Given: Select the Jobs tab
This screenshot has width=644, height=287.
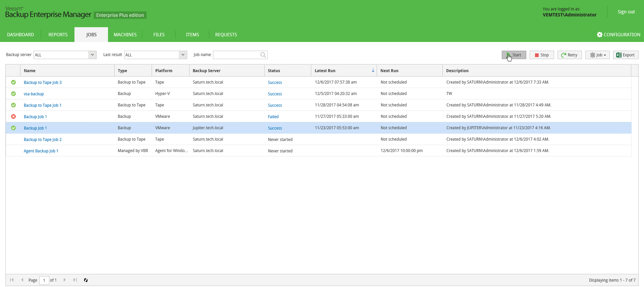Looking at the screenshot, I should click(91, 35).
